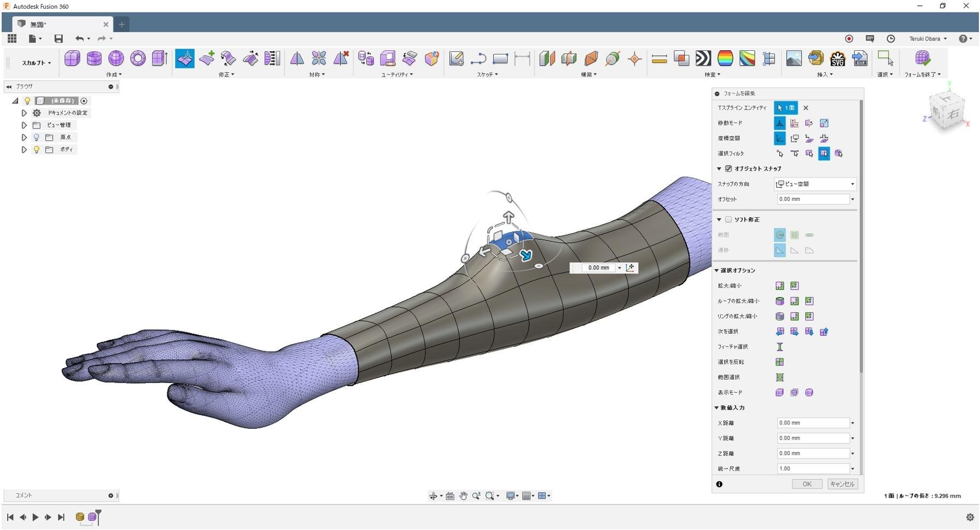980x530 pixels.
Task: Open the 対称 menu
Action: (x=317, y=74)
